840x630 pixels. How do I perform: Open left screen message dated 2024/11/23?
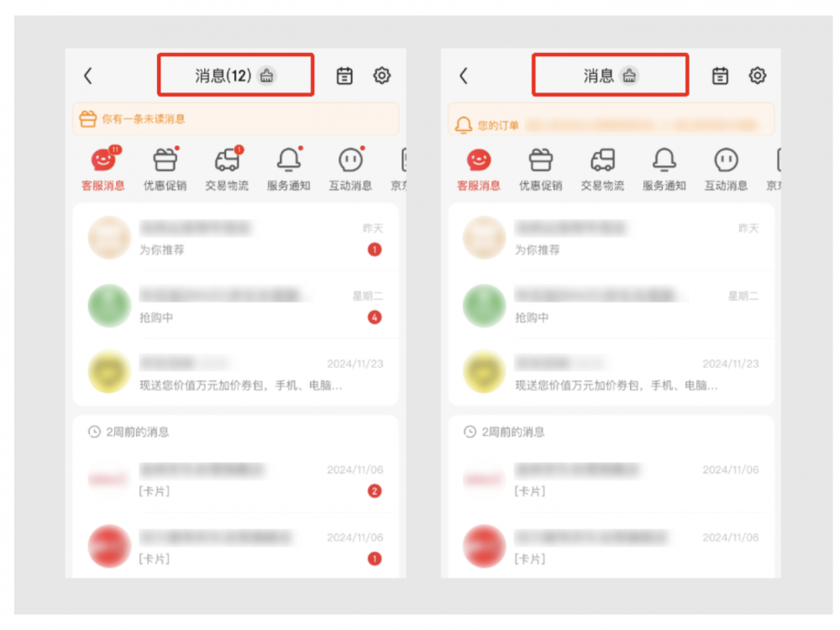(x=236, y=373)
